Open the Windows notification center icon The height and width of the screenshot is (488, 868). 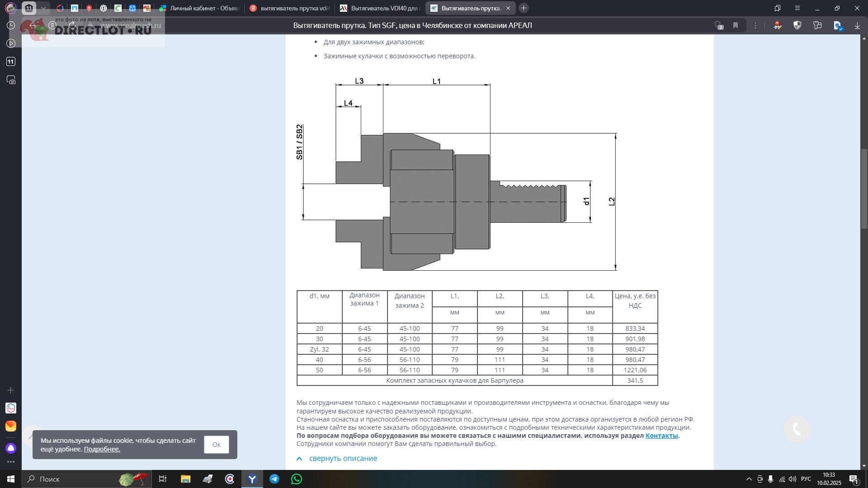click(854, 479)
